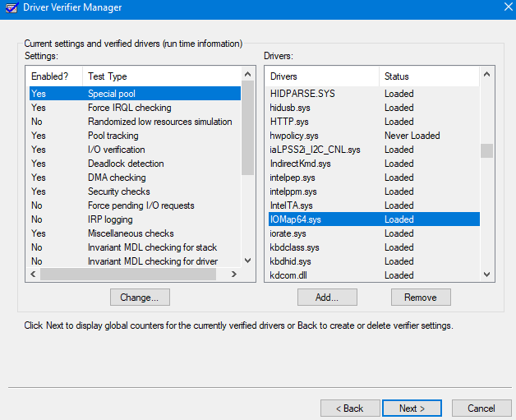Select the Deadlock detection row
The image size is (516, 420).
click(x=135, y=164)
